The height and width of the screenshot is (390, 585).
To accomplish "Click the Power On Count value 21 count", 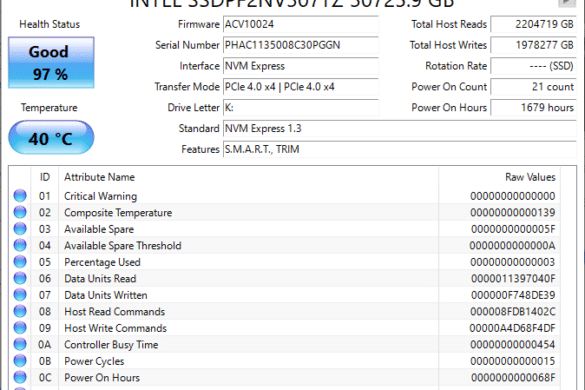I will tap(533, 87).
